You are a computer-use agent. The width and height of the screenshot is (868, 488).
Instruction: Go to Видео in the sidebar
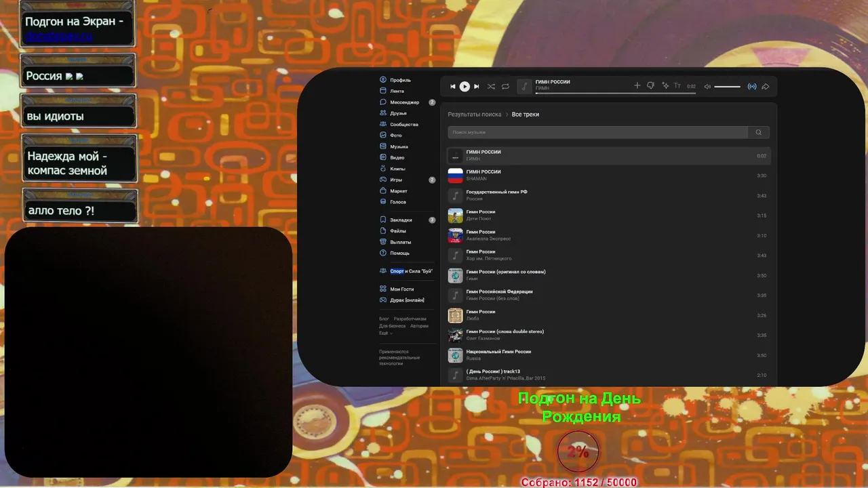pos(397,157)
